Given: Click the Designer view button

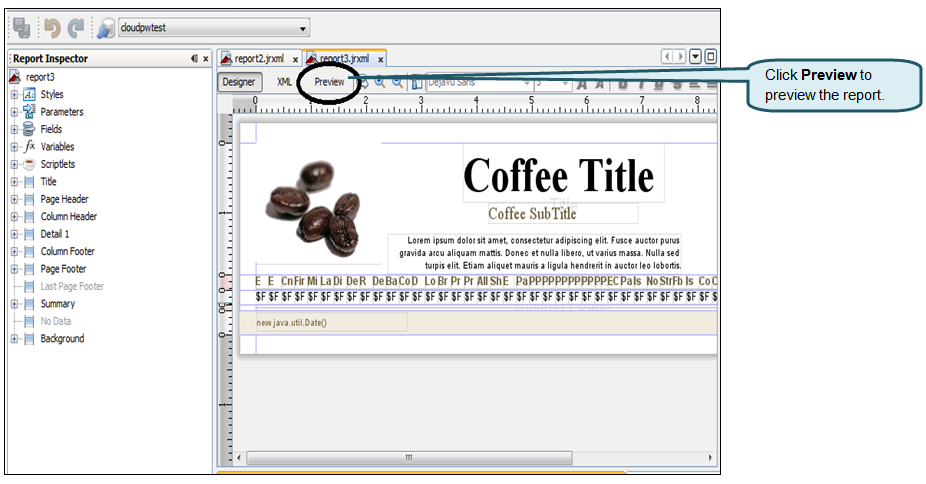Looking at the screenshot, I should 239,82.
